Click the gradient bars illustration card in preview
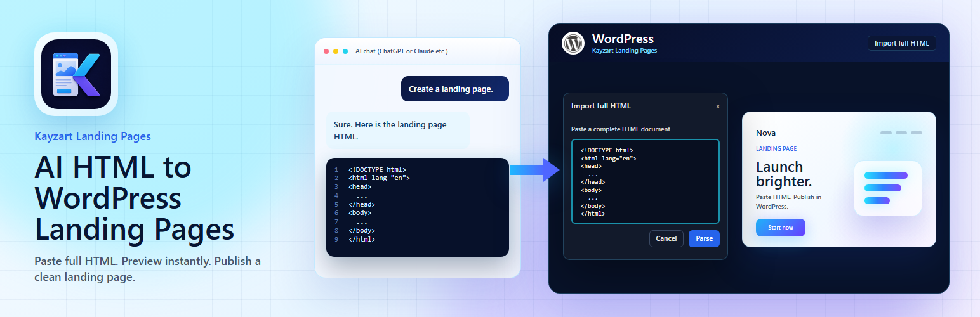This screenshot has width=980, height=317. (887, 188)
